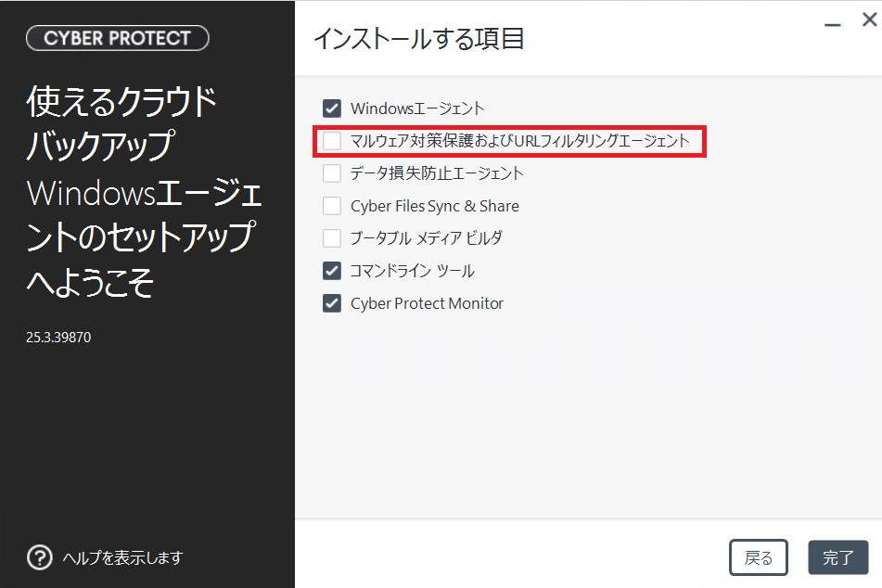Click the インストールする項目 heading
Image resolution: width=882 pixels, height=588 pixels.
click(x=419, y=39)
